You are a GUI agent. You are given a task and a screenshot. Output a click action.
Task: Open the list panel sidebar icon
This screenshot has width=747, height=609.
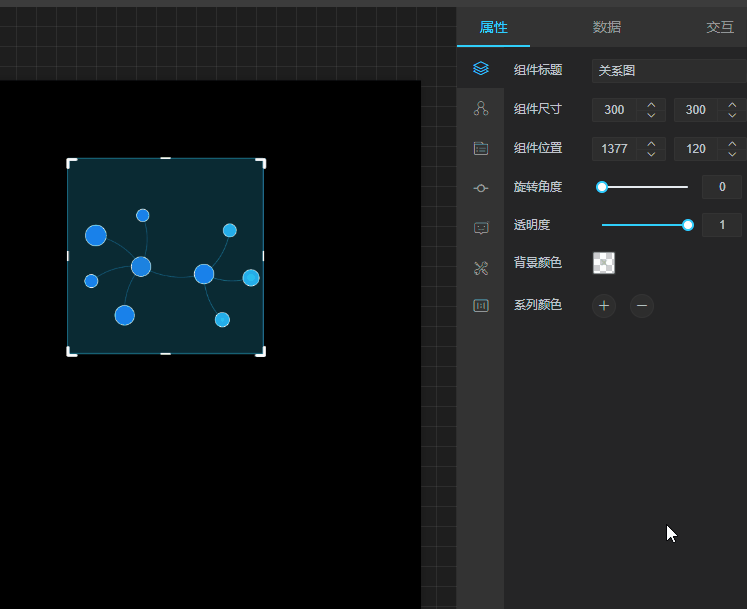coord(481,148)
